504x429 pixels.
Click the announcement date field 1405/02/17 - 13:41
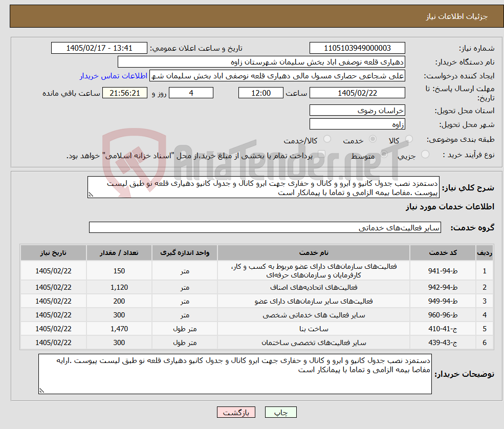99,48
